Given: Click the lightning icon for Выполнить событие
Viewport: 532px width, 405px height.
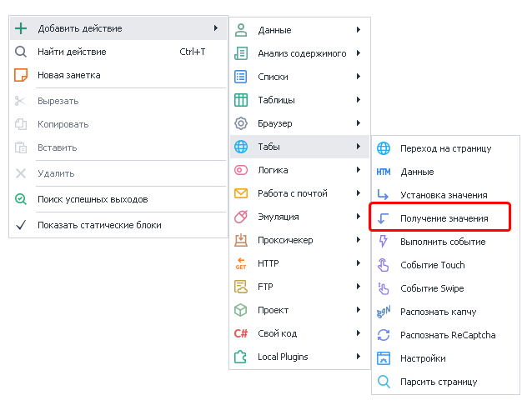Looking at the screenshot, I should (x=384, y=242).
